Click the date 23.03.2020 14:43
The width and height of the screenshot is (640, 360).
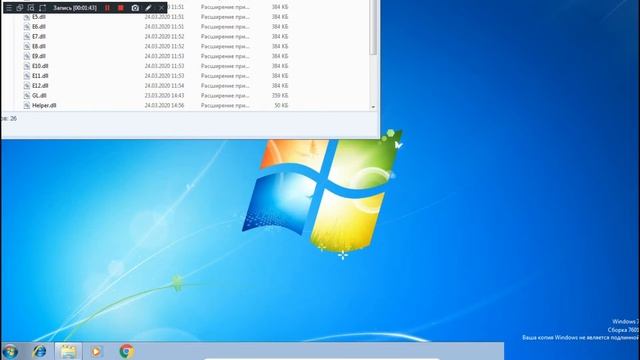164,95
